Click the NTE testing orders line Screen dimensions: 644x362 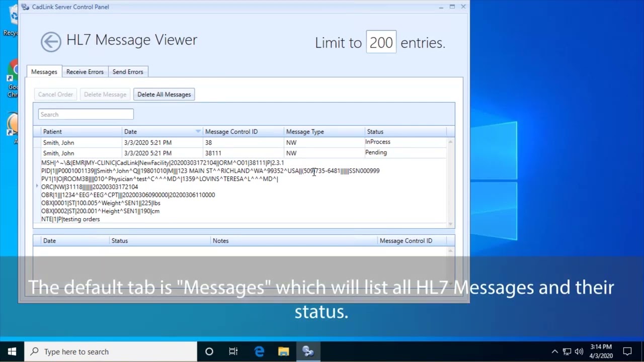70,219
